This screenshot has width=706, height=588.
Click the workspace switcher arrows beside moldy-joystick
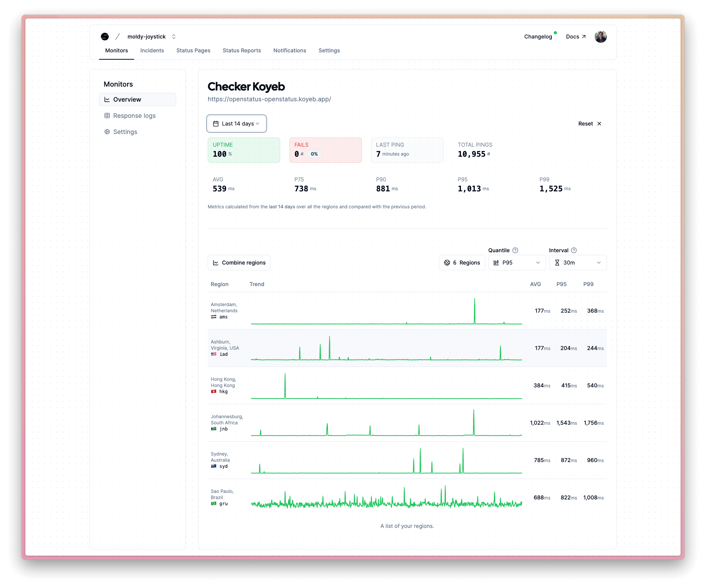coord(174,37)
